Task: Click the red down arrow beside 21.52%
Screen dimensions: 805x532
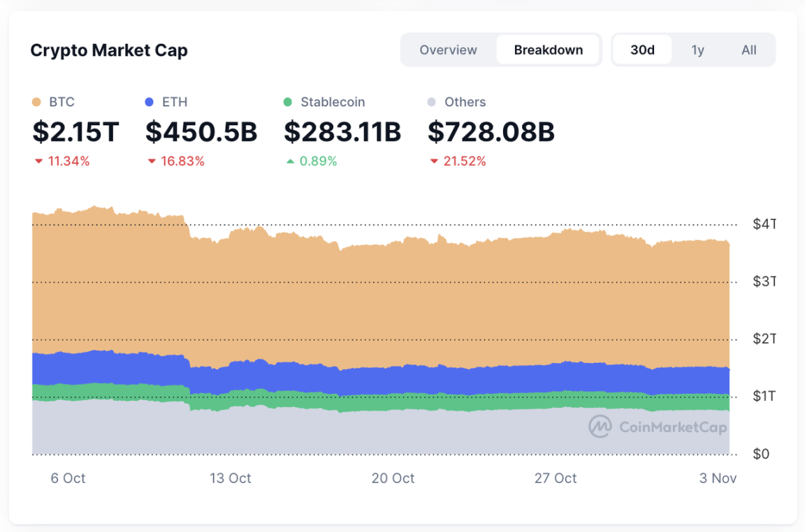Action: (434, 162)
